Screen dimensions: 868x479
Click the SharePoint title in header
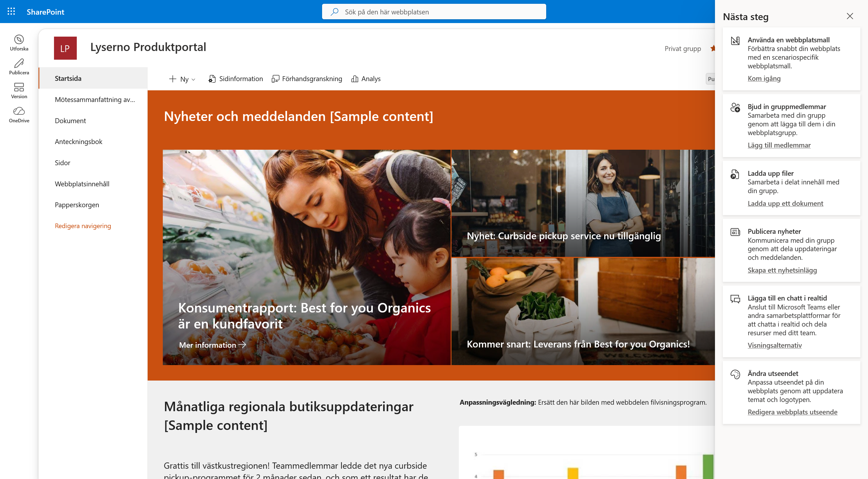46,12
